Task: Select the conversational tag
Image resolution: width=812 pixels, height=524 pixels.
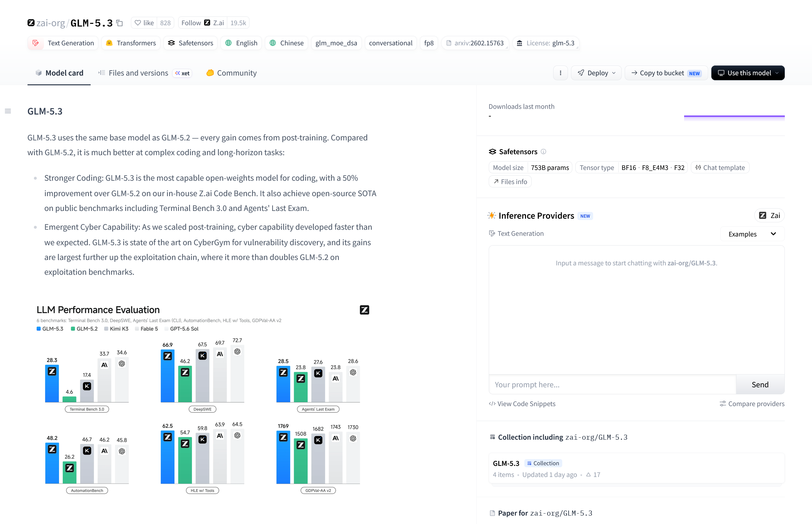Action: click(390, 43)
